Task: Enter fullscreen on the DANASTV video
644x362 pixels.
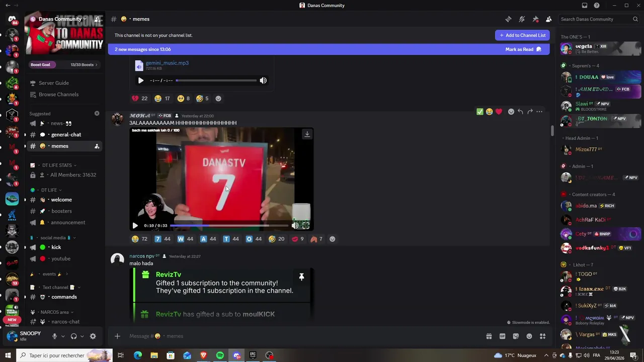Action: tap(305, 226)
